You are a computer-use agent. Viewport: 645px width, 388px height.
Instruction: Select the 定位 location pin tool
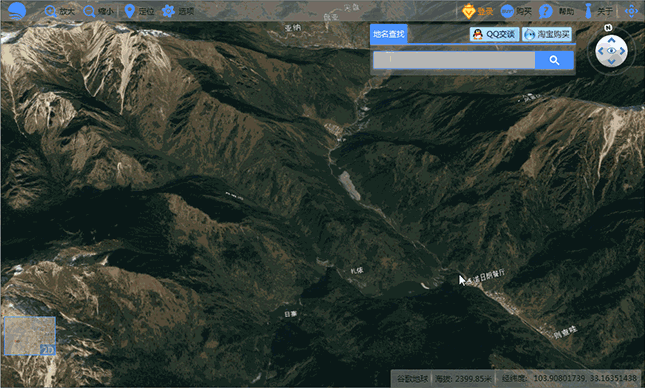coord(130,11)
